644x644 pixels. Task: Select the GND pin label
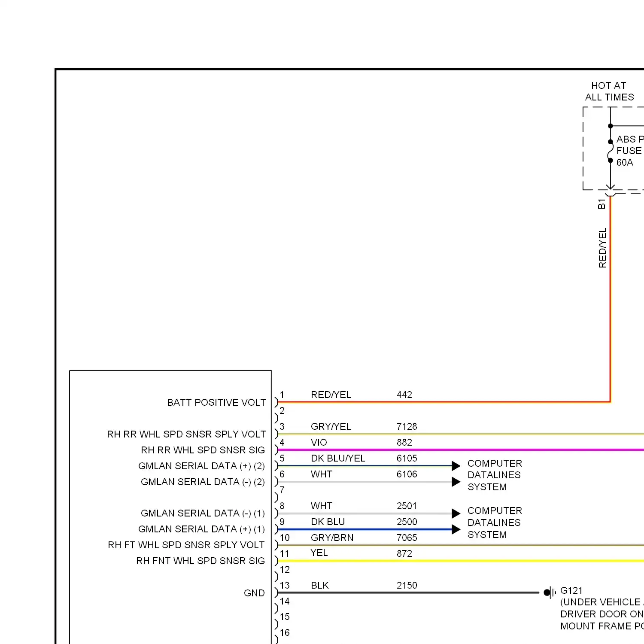tap(254, 593)
